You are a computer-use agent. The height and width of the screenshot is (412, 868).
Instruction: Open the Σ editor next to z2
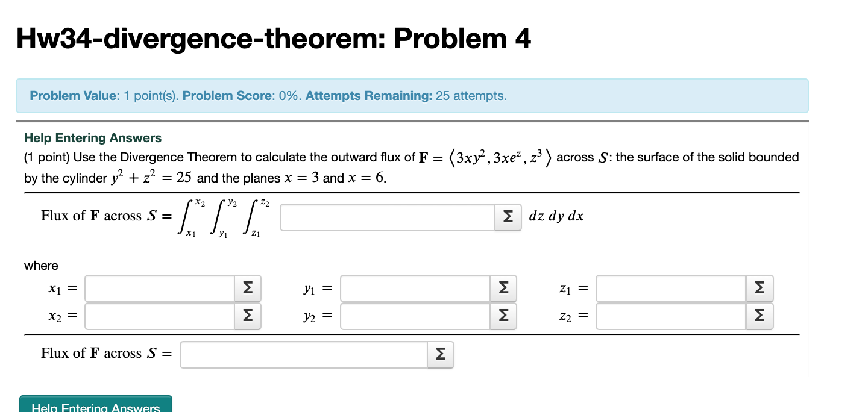pyautogui.click(x=759, y=316)
